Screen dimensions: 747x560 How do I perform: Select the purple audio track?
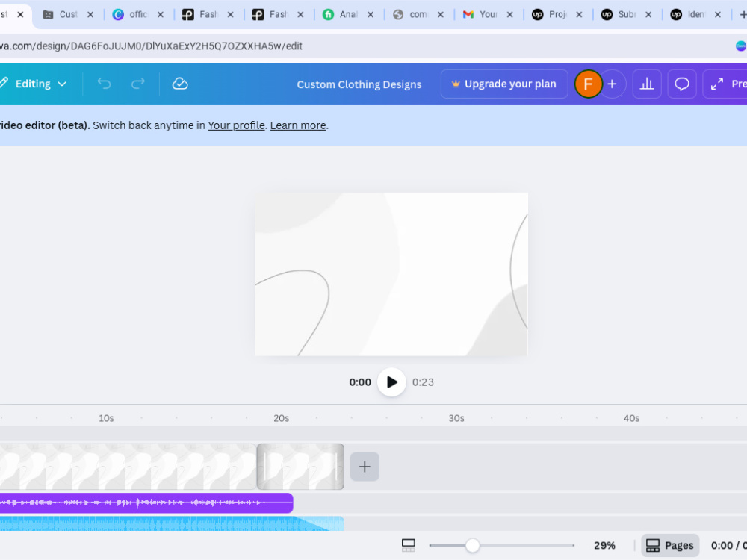(x=146, y=503)
